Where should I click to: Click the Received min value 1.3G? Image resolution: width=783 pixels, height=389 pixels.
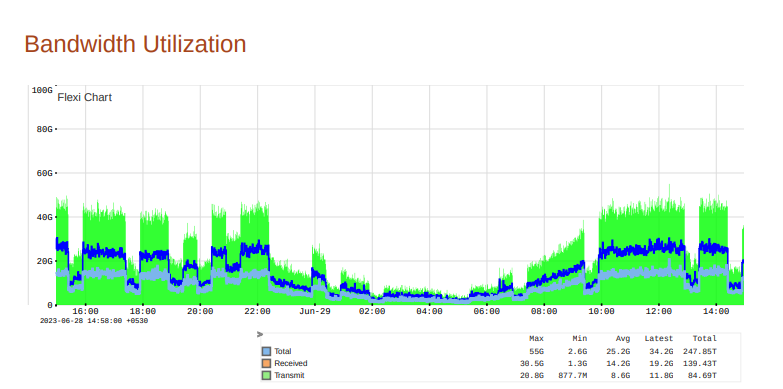point(577,364)
